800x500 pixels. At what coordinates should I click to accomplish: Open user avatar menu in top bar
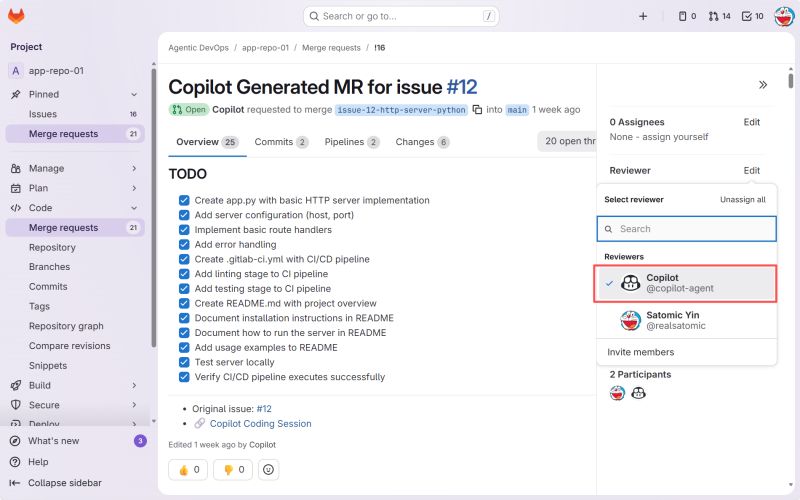[x=784, y=16]
